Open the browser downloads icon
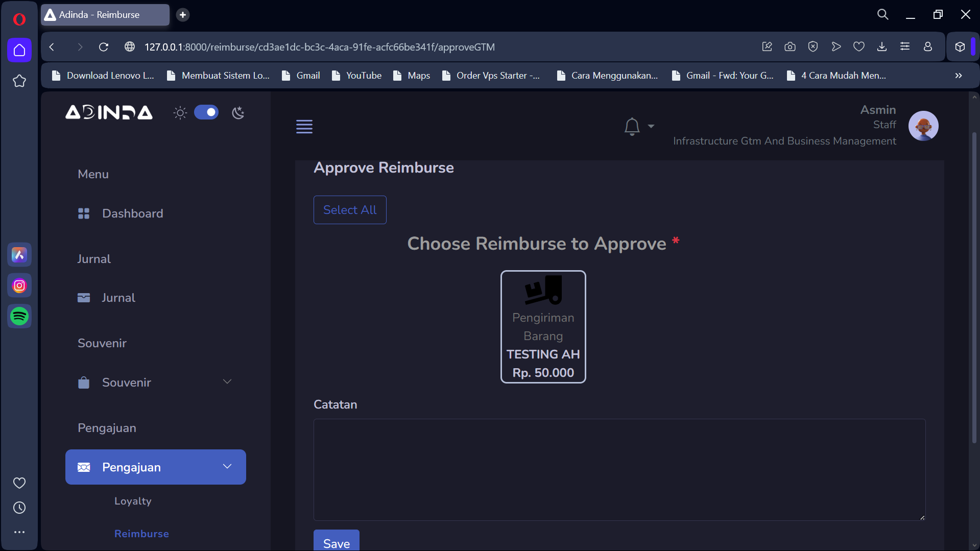This screenshot has height=551, width=980. pos(882,47)
